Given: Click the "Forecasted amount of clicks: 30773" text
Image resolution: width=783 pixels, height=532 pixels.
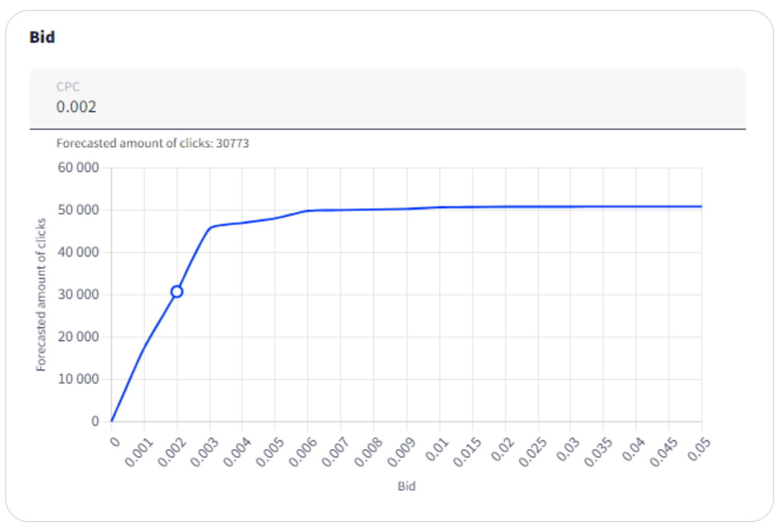Looking at the screenshot, I should pyautogui.click(x=152, y=143).
